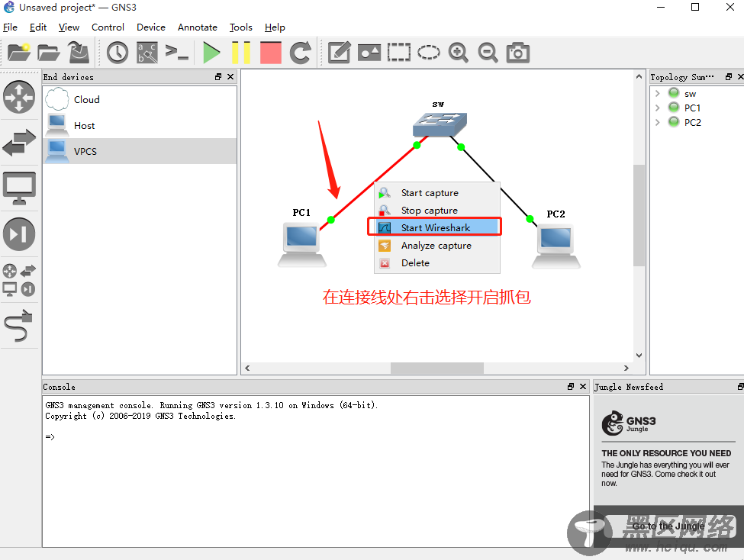Start all devices with green play button
744x560 pixels.
(211, 52)
